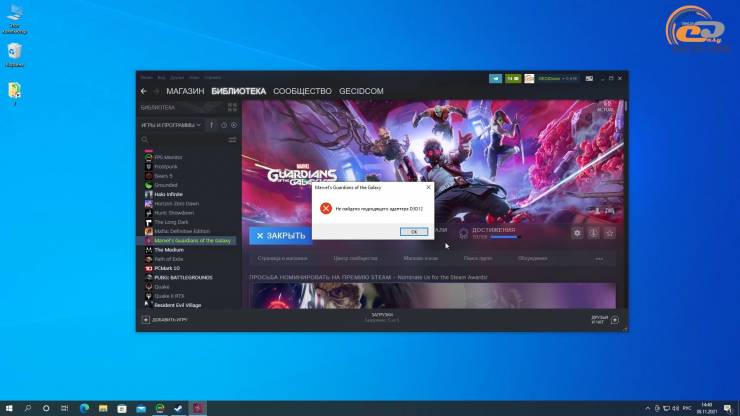The image size is (740, 416).
Task: Open green notifications mail button
Action: [x=513, y=78]
